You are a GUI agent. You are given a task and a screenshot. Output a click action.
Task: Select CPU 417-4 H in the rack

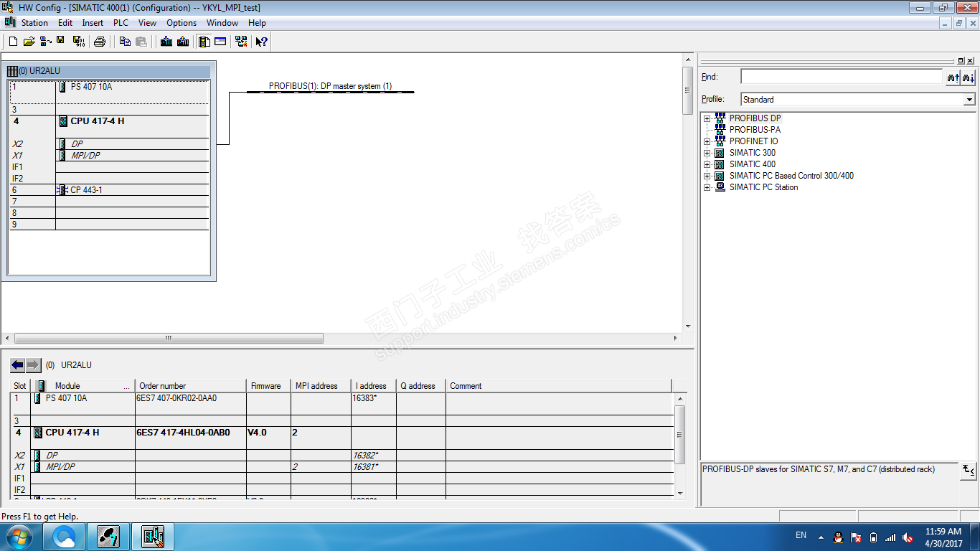(97, 121)
